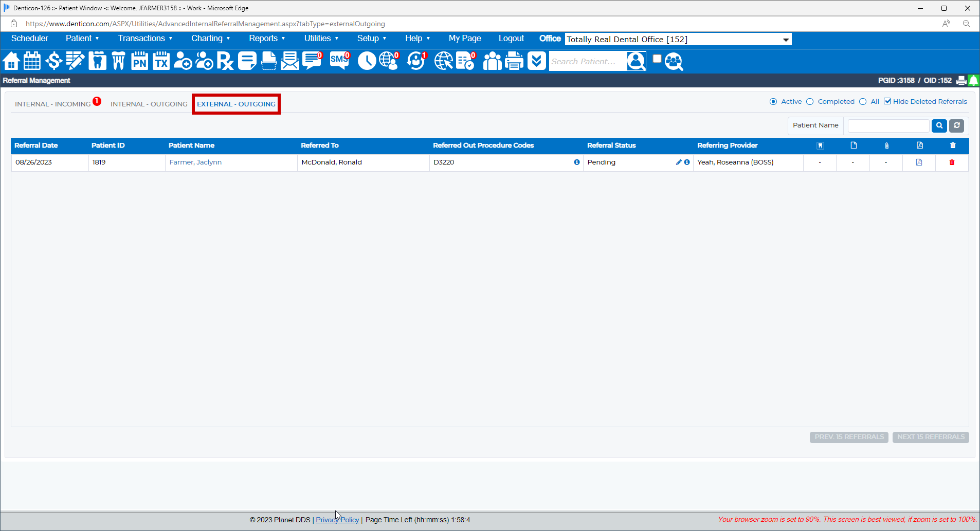Viewport: 980px width, 531px height.
Task: Switch to the INTERNAL - OUTGOING tab
Action: 149,103
